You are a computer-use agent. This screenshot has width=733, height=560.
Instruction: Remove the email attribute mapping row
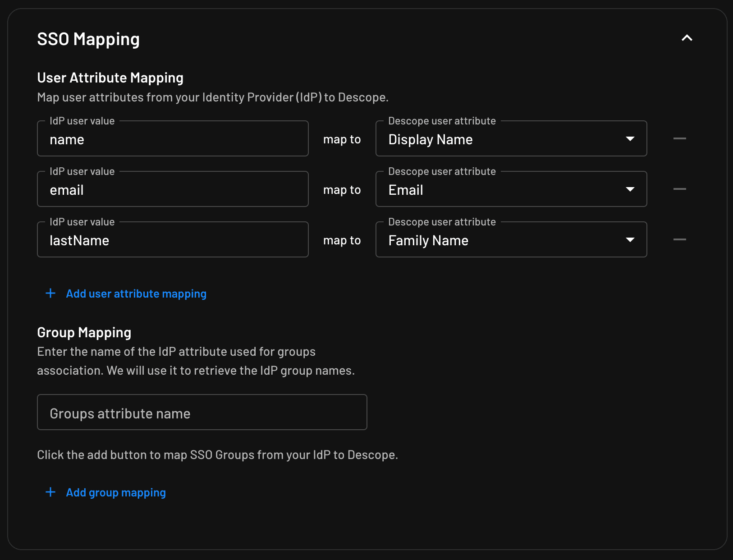click(x=679, y=189)
